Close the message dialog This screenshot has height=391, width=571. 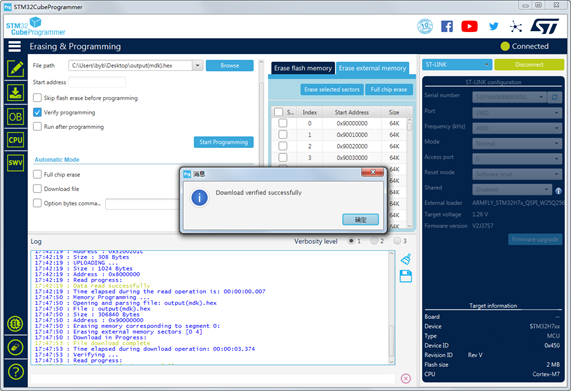click(x=373, y=172)
